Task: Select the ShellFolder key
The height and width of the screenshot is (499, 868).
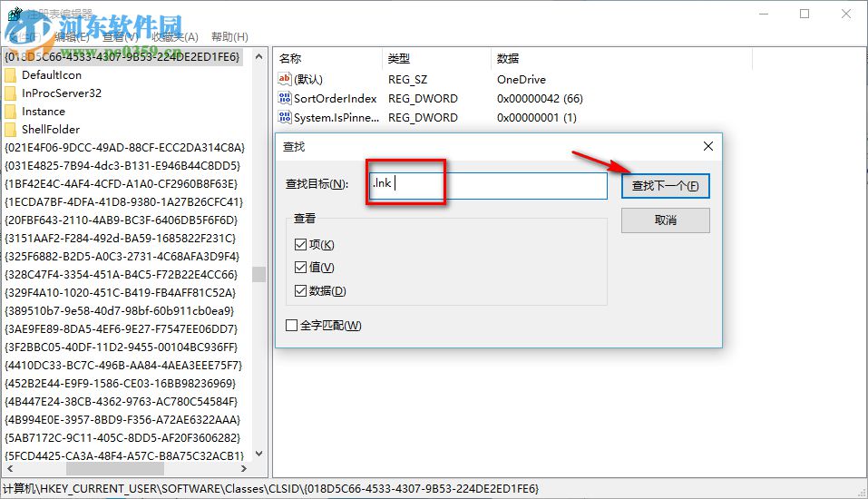Action: tap(51, 130)
